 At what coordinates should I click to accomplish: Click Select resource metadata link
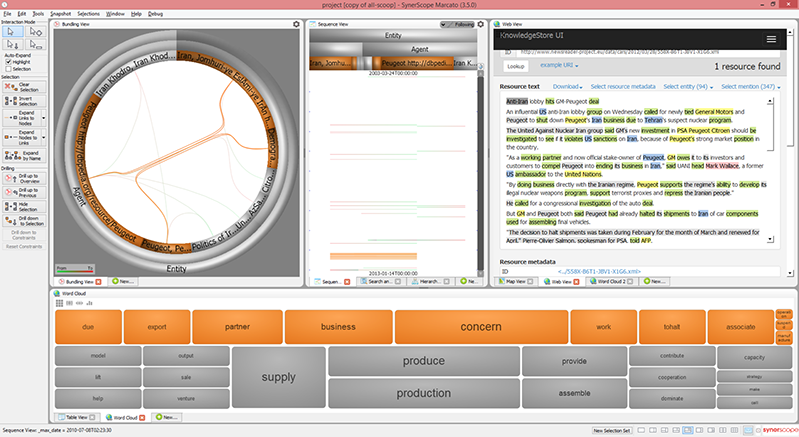coord(623,87)
